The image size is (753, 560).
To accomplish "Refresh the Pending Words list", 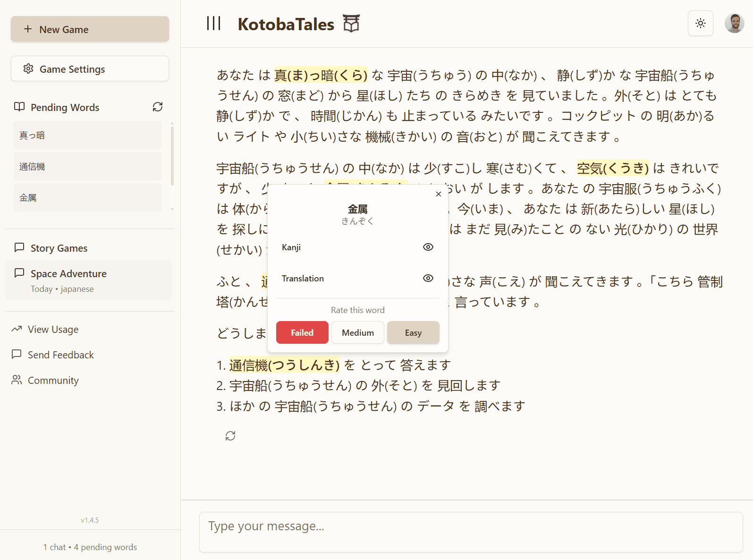I will click(x=158, y=107).
